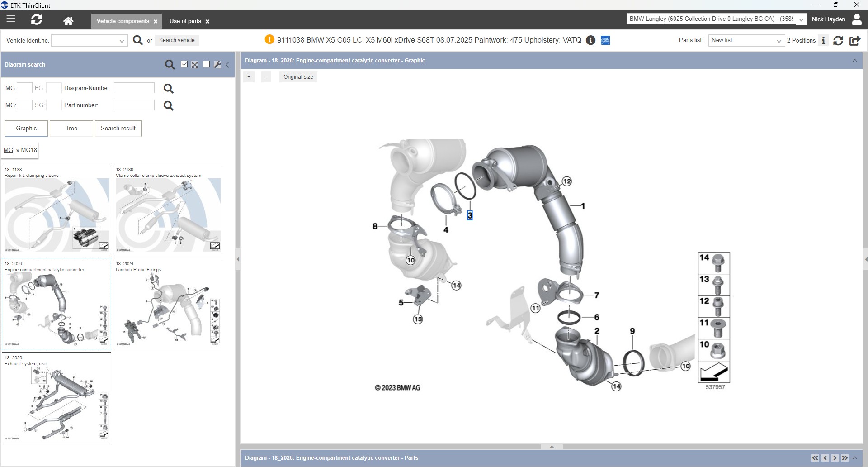Go to the next diagram
Viewport: 868px width, 467px height.
click(x=835, y=458)
